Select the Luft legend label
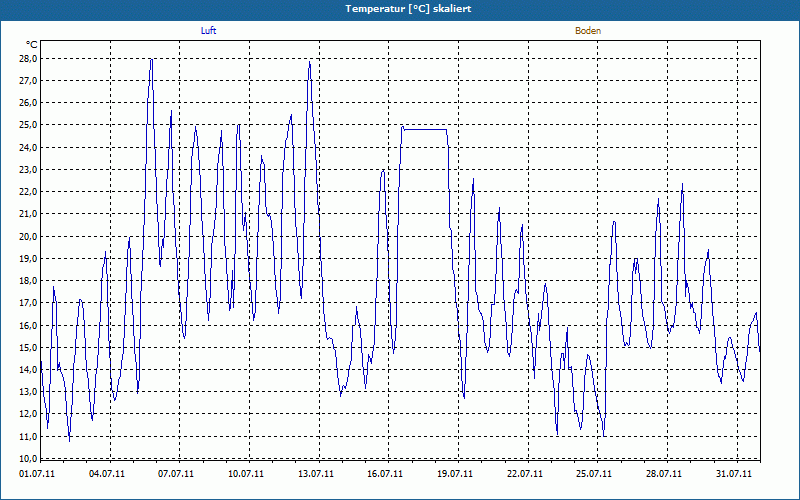 pyautogui.click(x=208, y=31)
